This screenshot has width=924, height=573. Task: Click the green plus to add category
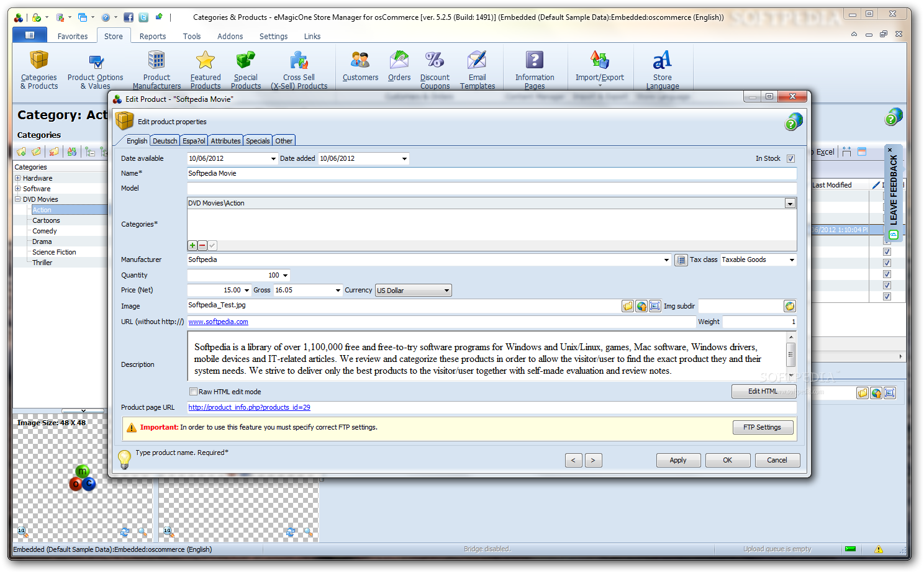[192, 246]
